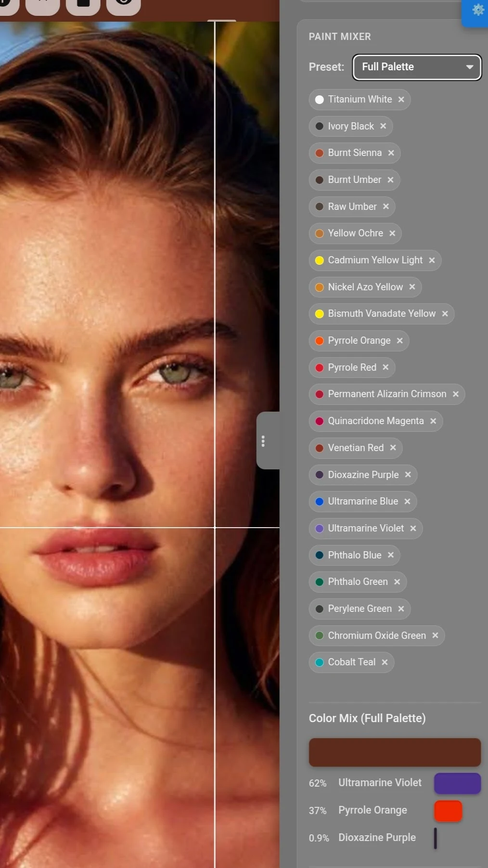
Task: Click the '0.9%' mix percentage value
Action: pos(319,838)
